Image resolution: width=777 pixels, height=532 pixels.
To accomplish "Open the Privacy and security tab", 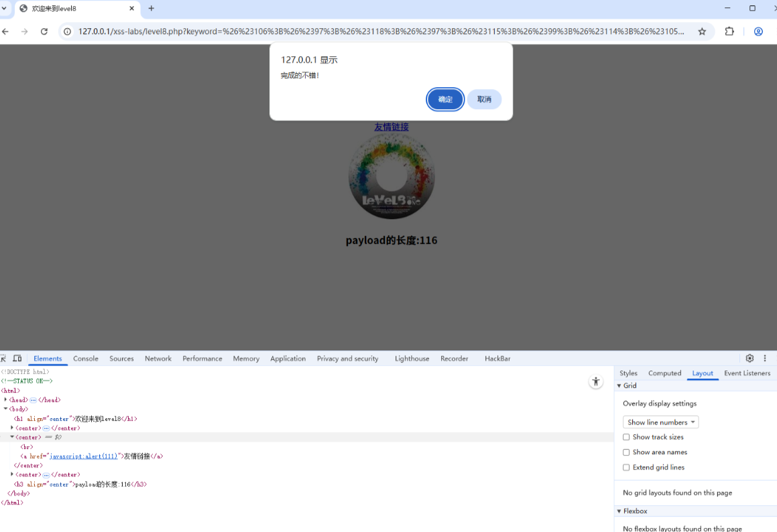I will [x=347, y=358].
